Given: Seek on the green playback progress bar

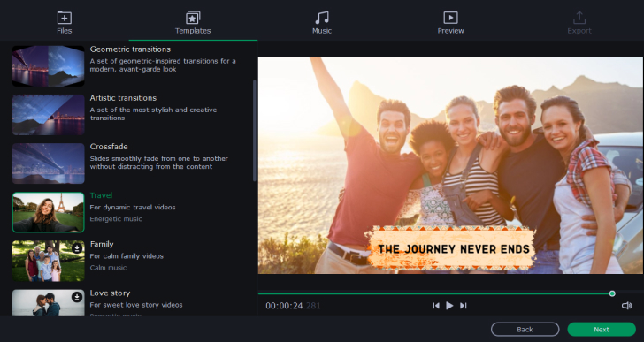Looking at the screenshot, I should 435,293.
